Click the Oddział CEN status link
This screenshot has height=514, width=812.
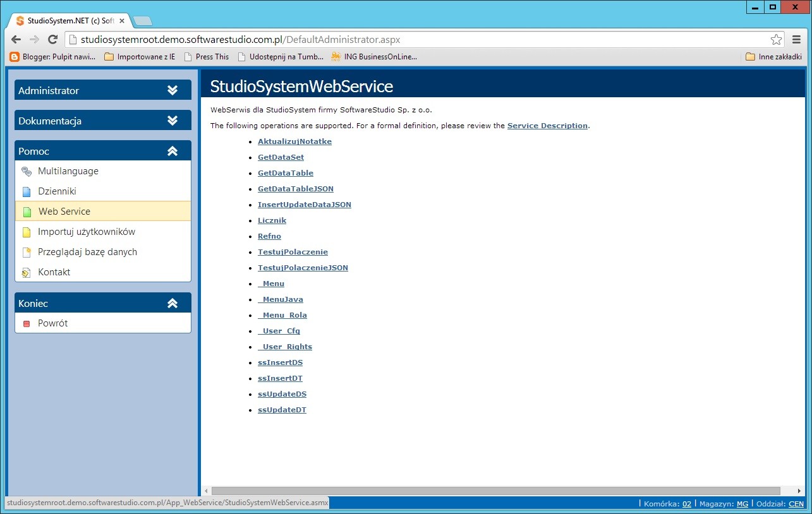(x=796, y=504)
